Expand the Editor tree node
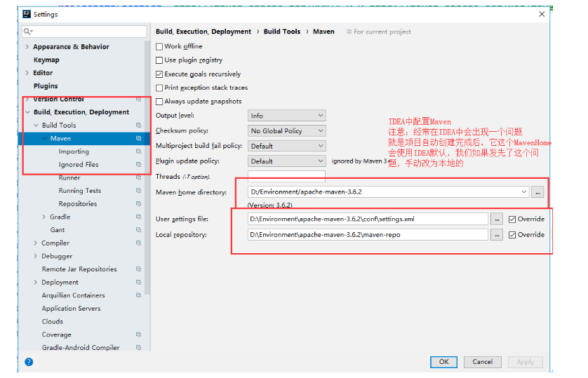Viewport: 588px width, 378px height. tap(27, 73)
